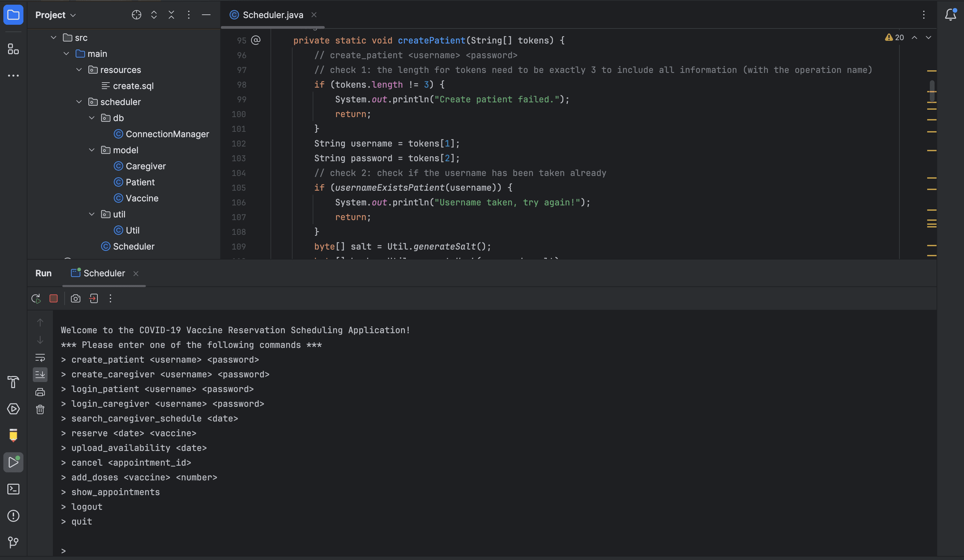The width and height of the screenshot is (964, 560).
Task: Click usernameExistsPatient call on line 105
Action: (x=389, y=188)
